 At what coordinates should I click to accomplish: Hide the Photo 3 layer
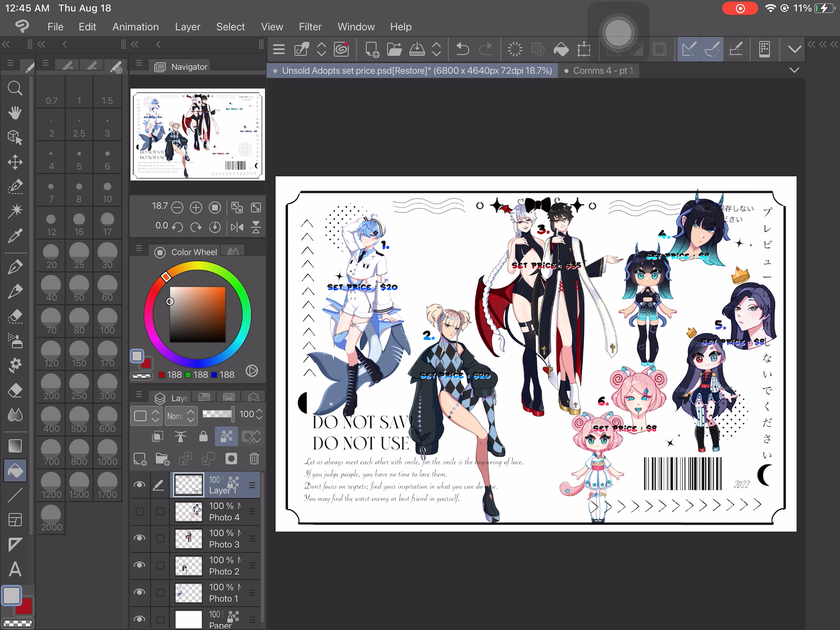tap(140, 538)
